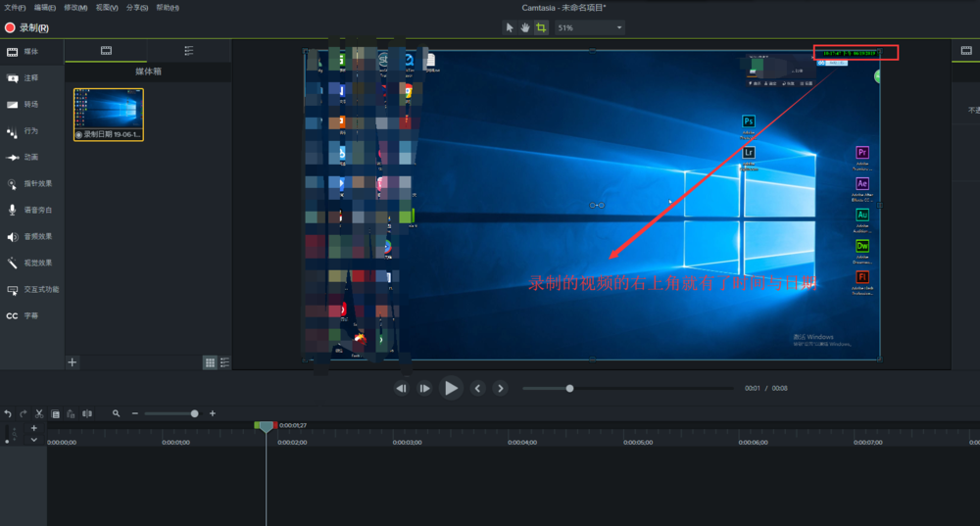Click the scissors cut icon
980x526 pixels.
coord(39,413)
